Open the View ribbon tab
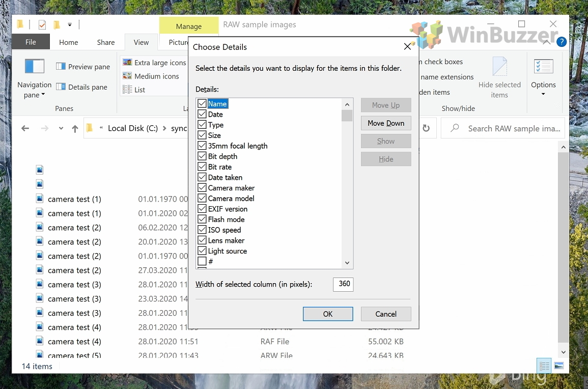Screen dimensions: 588x389 pos(141,42)
